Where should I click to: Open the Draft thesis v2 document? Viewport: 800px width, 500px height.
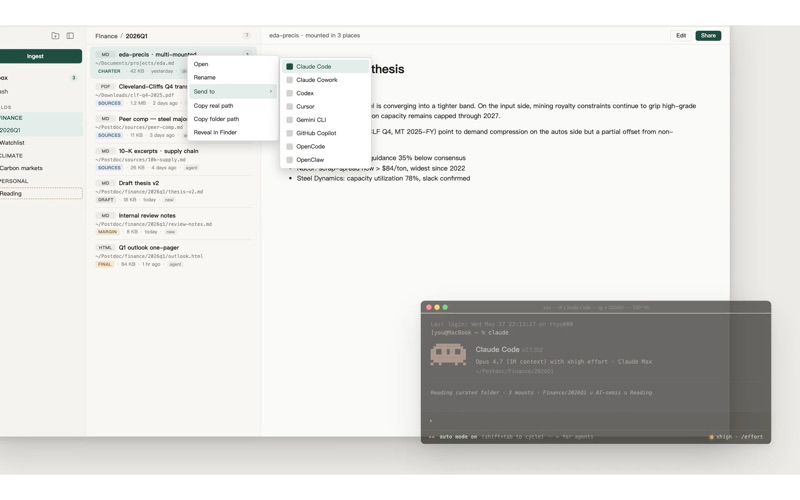click(x=173, y=191)
